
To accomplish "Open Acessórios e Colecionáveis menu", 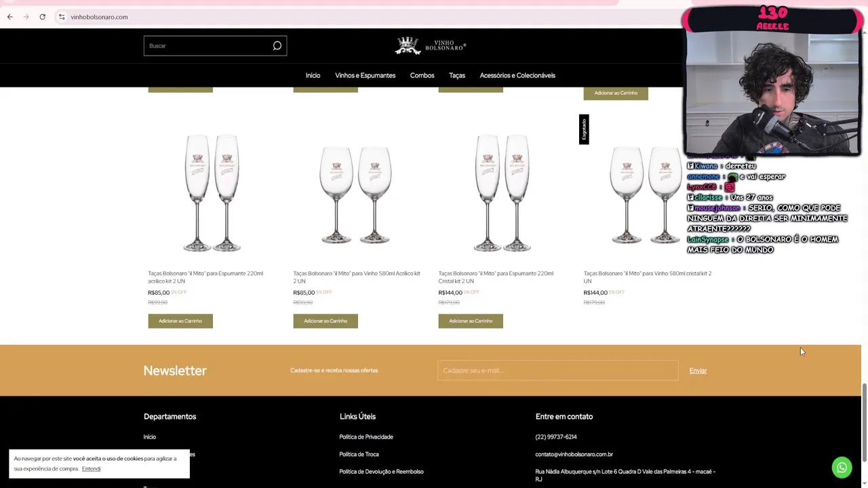I will tap(517, 75).
